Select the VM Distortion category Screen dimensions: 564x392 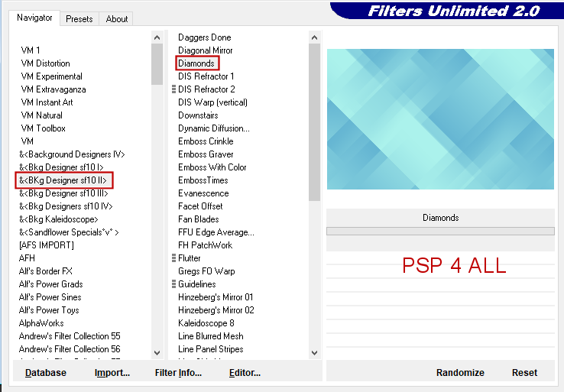pyautogui.click(x=45, y=63)
